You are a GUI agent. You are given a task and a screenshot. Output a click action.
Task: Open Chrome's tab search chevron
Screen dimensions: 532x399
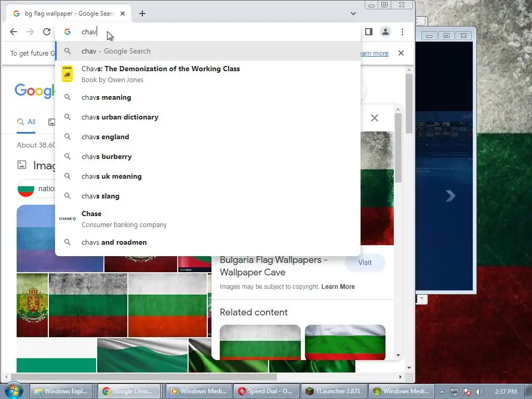pyautogui.click(x=353, y=14)
